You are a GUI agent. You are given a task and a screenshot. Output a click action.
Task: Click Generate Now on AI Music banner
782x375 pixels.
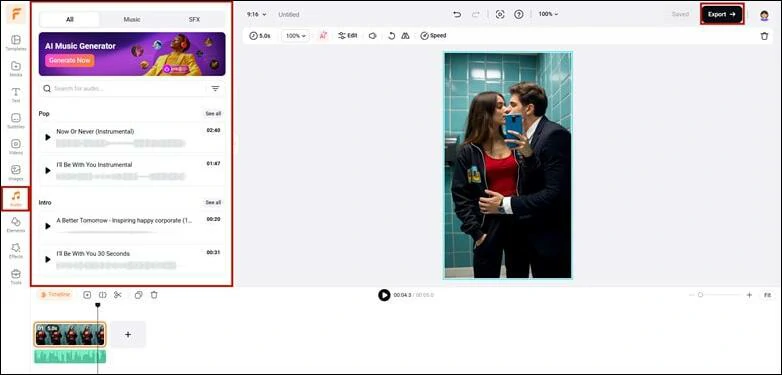69,60
